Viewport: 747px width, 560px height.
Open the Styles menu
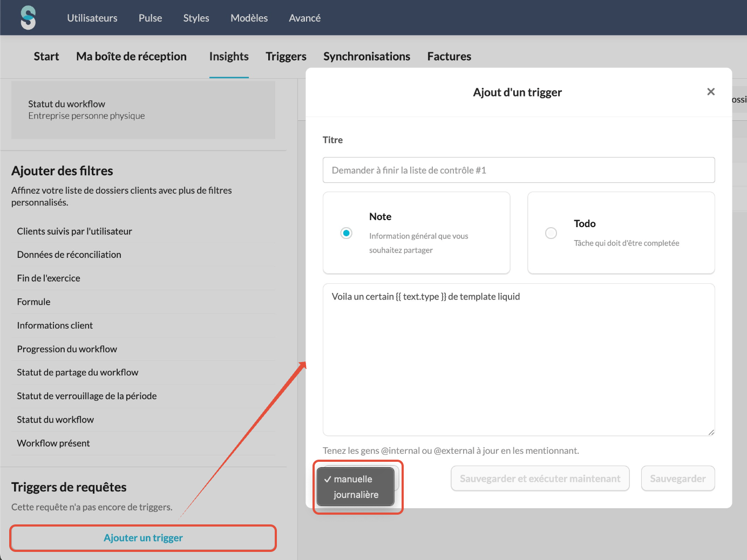(196, 18)
